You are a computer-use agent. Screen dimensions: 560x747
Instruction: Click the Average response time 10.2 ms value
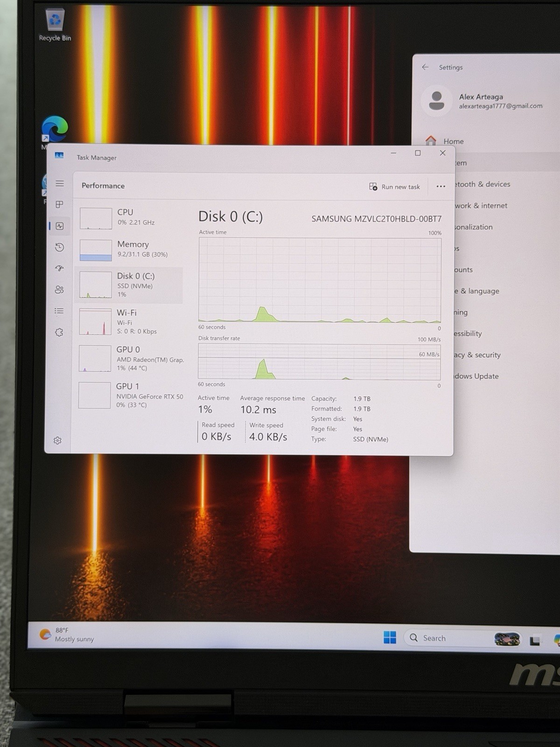pyautogui.click(x=258, y=410)
